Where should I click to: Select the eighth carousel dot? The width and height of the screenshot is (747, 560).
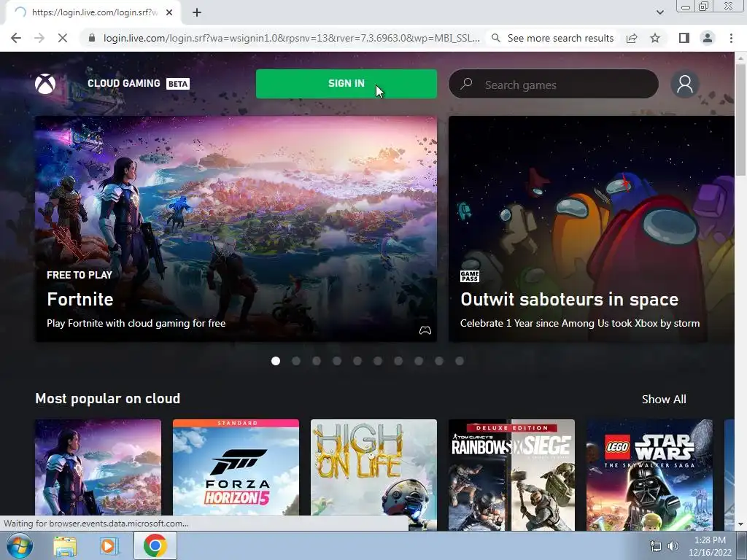[x=418, y=361]
